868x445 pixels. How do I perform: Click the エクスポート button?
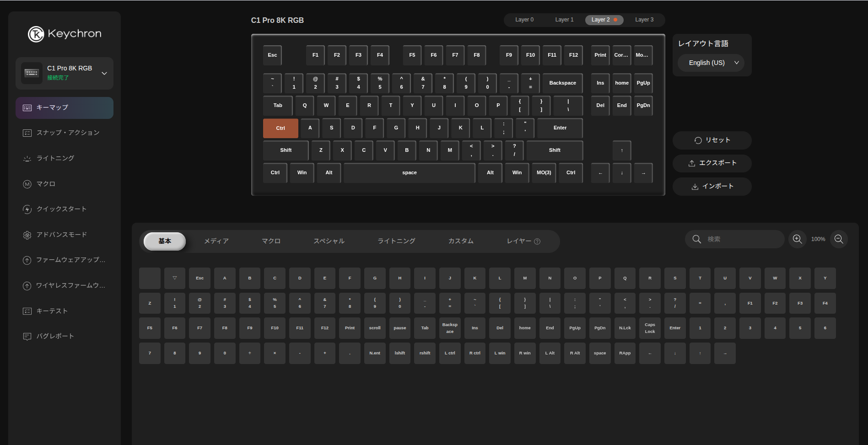tap(712, 163)
